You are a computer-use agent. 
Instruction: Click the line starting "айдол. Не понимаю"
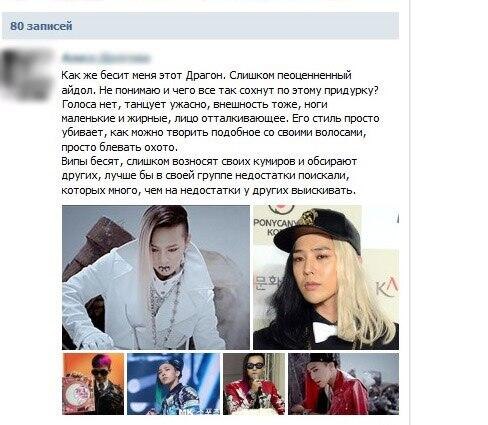point(220,90)
